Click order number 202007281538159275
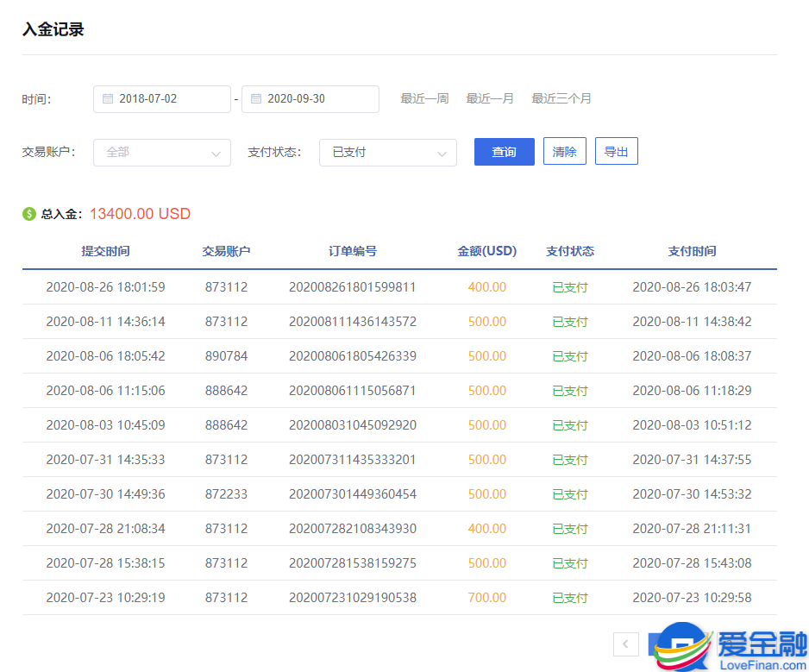 tap(353, 563)
